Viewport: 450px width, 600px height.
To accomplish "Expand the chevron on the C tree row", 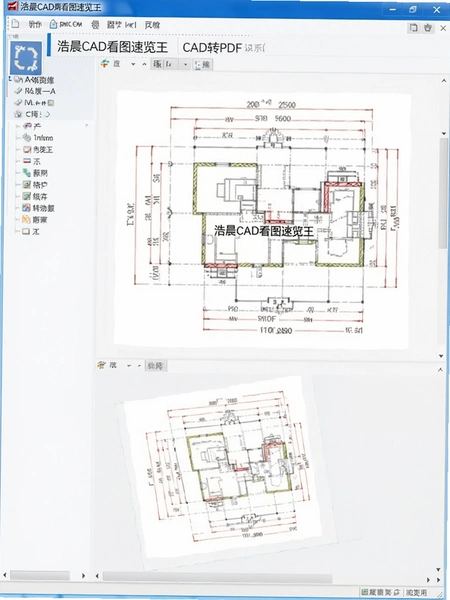I will click(x=47, y=114).
